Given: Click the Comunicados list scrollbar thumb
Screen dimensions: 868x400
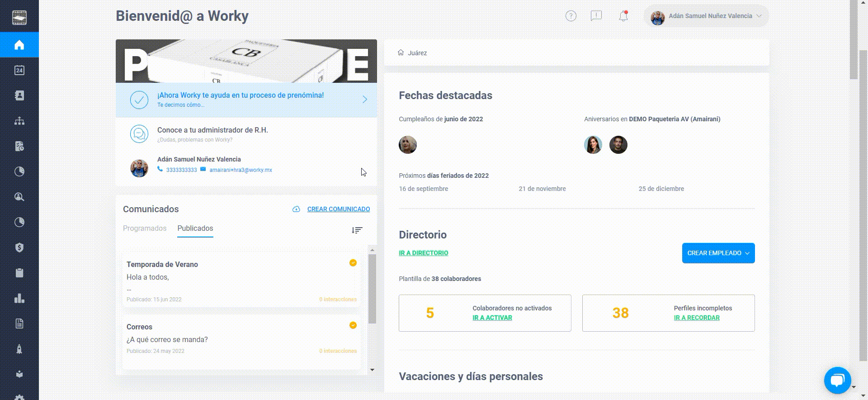Looking at the screenshot, I should click(x=372, y=289).
